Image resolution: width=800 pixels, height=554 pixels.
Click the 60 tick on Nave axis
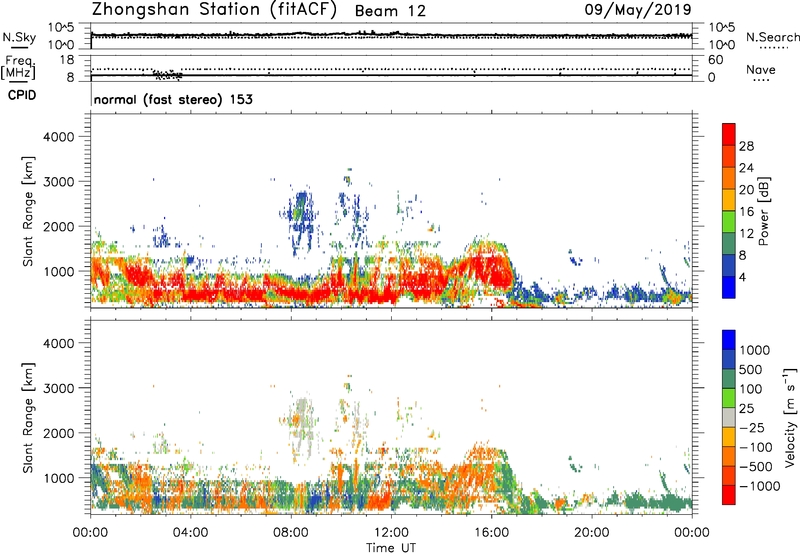pos(715,60)
